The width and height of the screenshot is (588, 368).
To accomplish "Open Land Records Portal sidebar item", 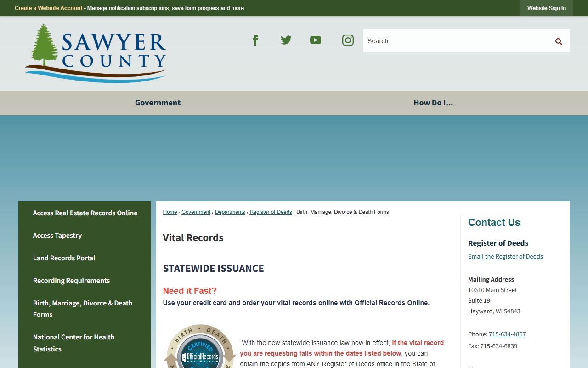I will (64, 258).
